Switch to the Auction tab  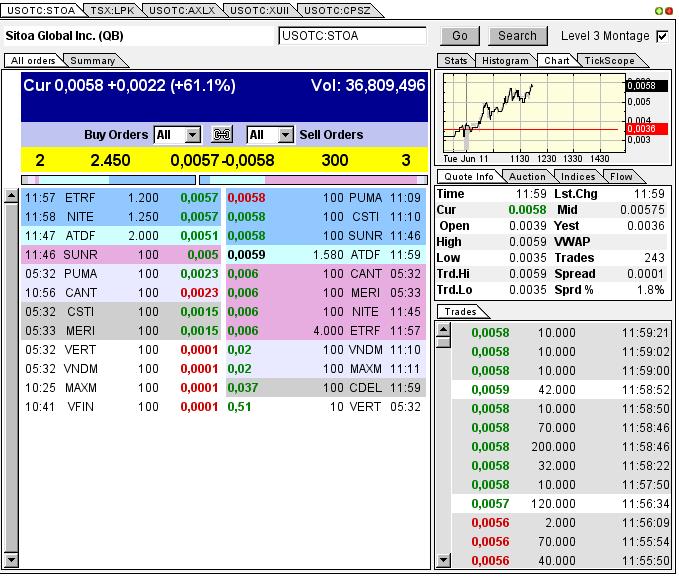(x=527, y=177)
